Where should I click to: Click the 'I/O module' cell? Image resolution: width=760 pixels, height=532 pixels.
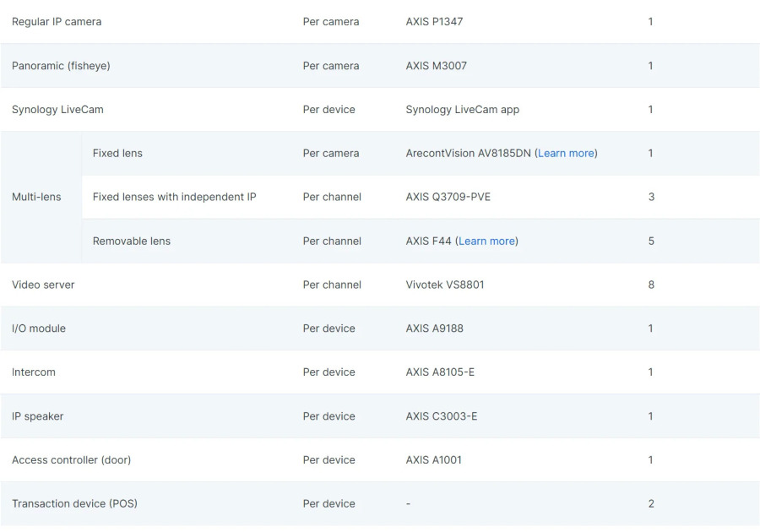point(39,328)
